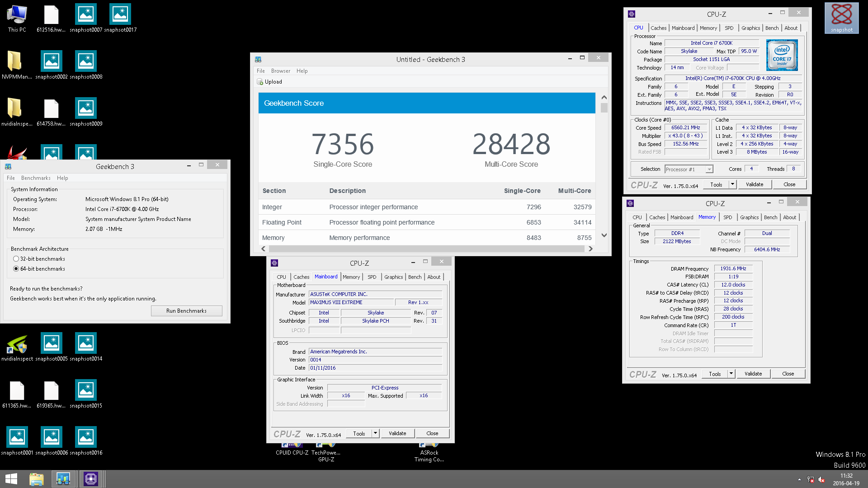The width and height of the screenshot is (868, 488).
Task: Click Upload icon in Geekbench results
Action: click(x=260, y=82)
